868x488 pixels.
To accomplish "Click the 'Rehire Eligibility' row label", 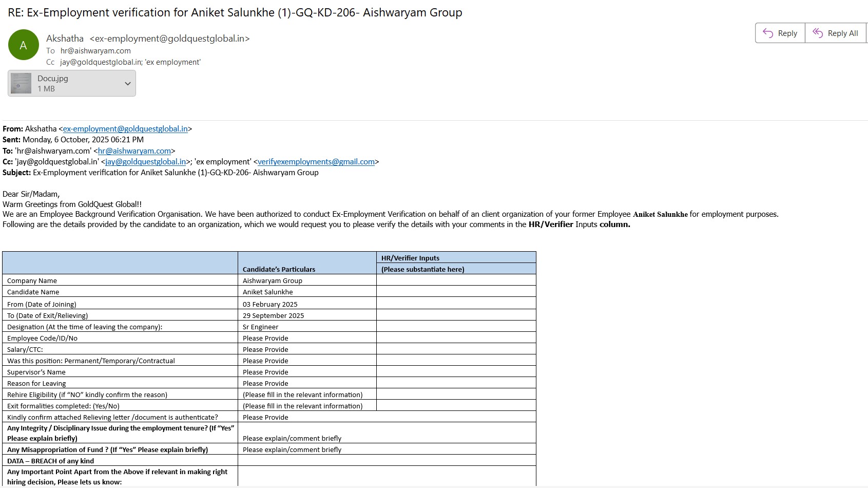I will [87, 395].
